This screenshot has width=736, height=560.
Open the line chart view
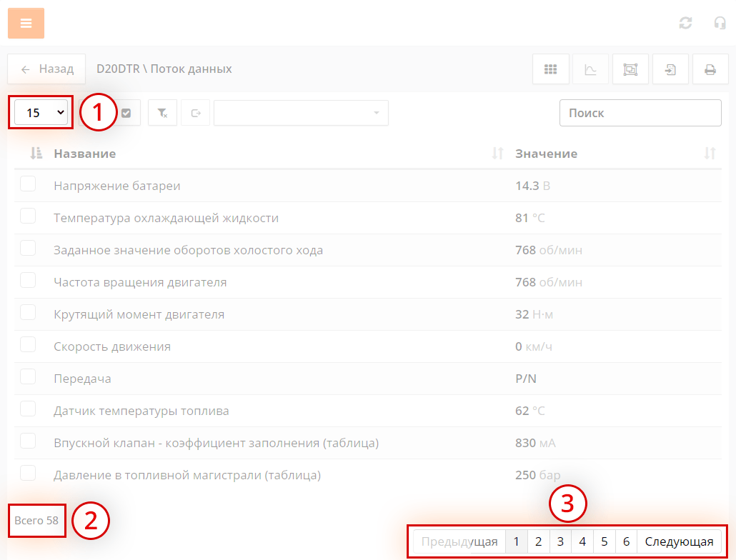click(x=590, y=69)
